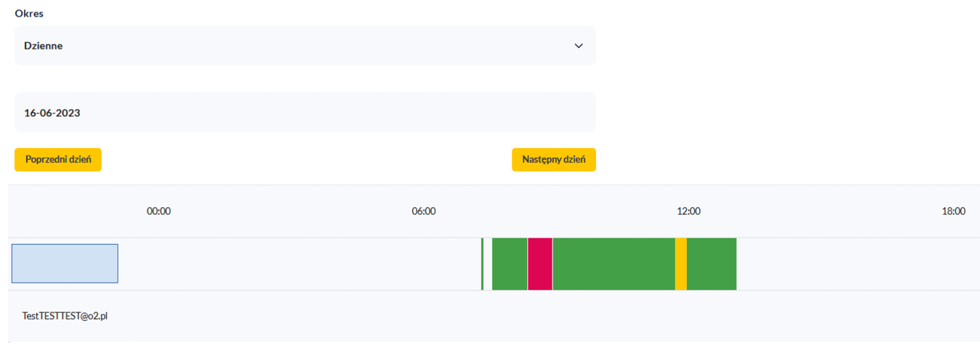
Task: Click the 18:00 time header label
Action: 954,212
